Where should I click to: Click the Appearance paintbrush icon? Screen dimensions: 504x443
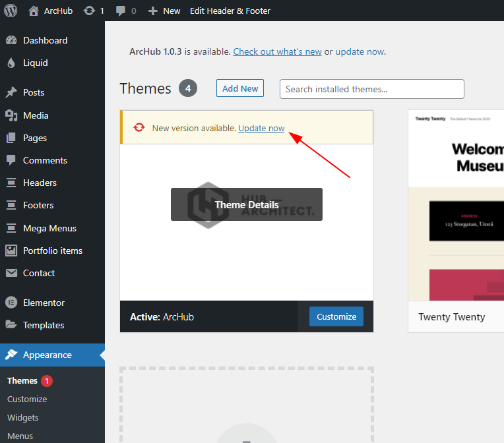coord(11,355)
